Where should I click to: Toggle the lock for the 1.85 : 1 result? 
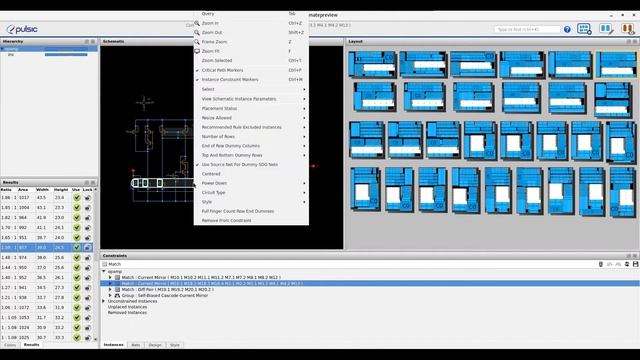87,207
